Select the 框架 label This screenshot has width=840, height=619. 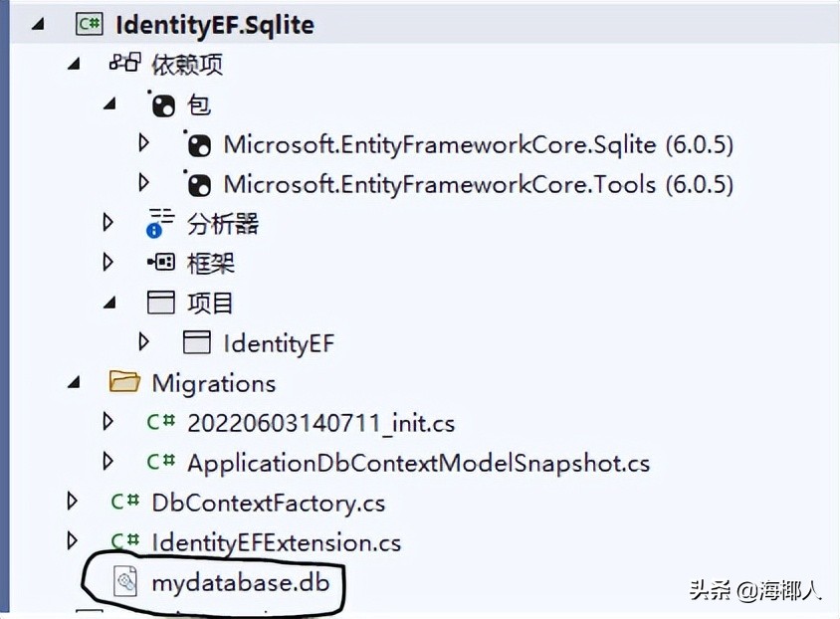[211, 263]
